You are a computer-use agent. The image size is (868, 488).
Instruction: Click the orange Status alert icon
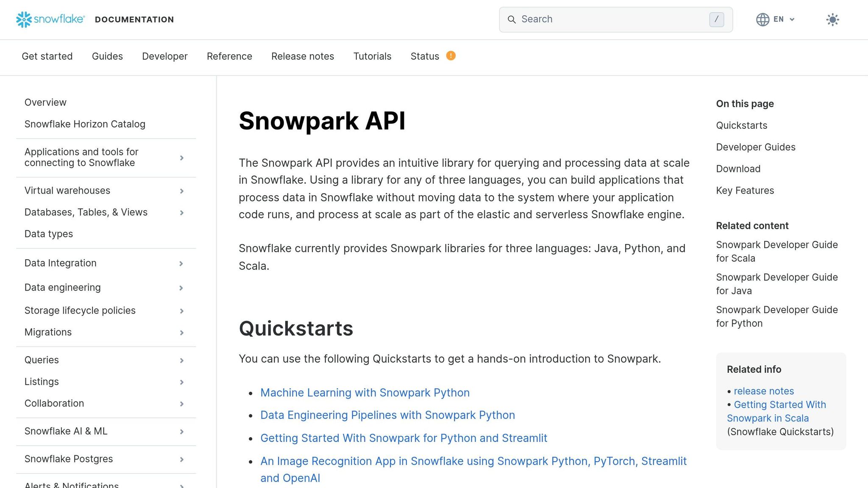pos(451,55)
